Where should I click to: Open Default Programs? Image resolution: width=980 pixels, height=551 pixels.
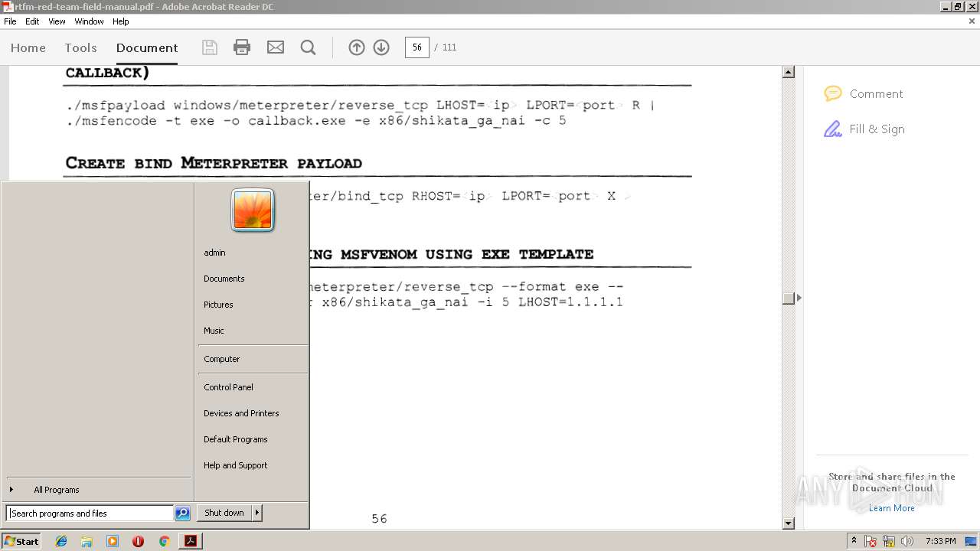coord(236,439)
